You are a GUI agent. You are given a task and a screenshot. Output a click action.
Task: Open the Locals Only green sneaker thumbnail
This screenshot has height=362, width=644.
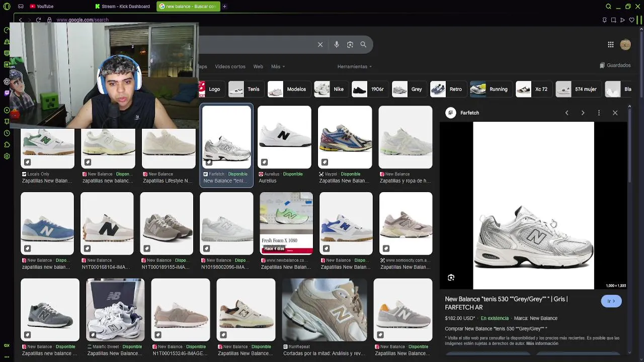[x=47, y=148]
